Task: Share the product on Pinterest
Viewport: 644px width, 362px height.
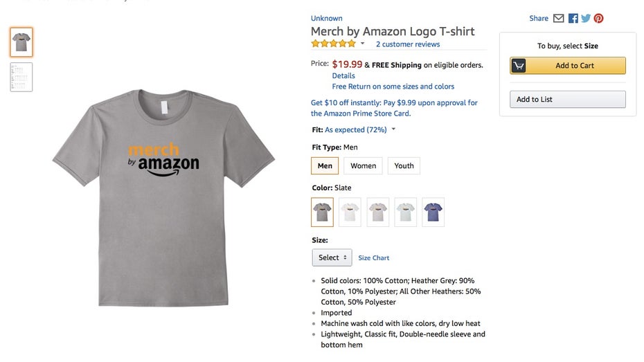Action: pyautogui.click(x=598, y=19)
